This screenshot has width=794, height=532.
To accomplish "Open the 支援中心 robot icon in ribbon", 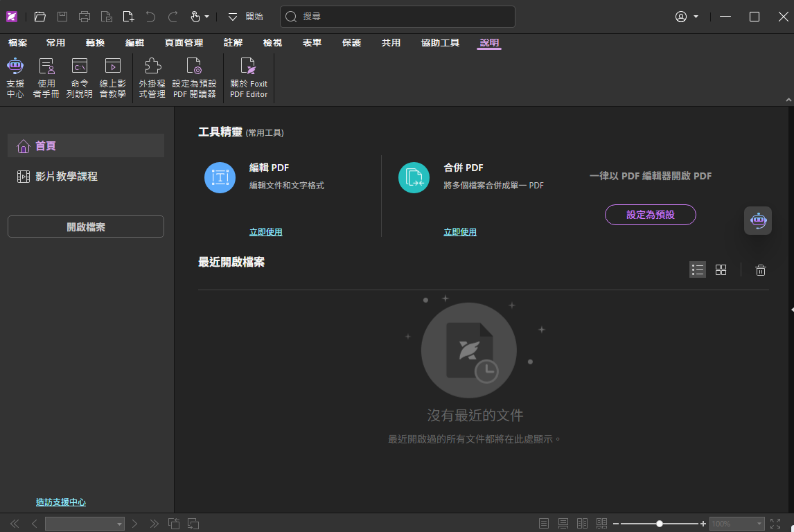I will (15, 77).
